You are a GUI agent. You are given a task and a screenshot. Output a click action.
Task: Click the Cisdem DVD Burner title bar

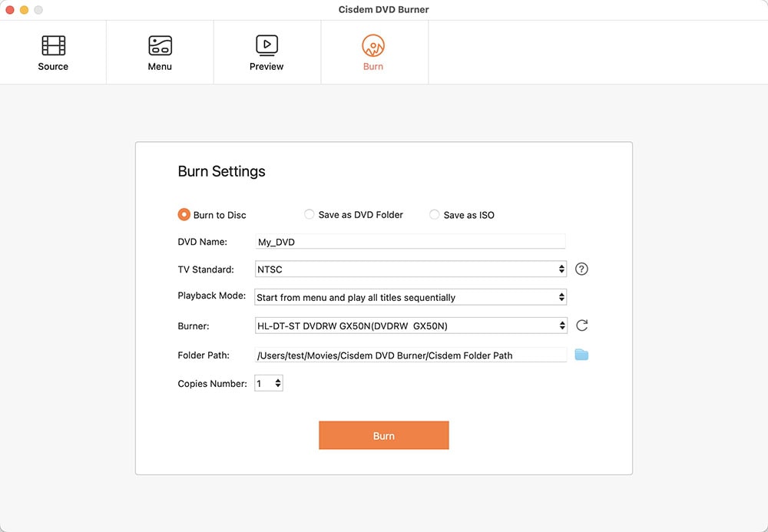(x=384, y=10)
